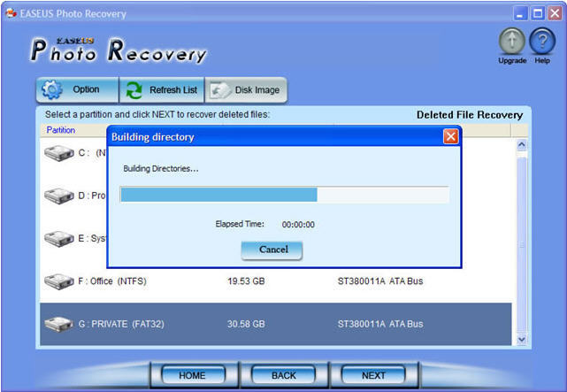
Task: Select the D: drive icon
Action: [58, 196]
